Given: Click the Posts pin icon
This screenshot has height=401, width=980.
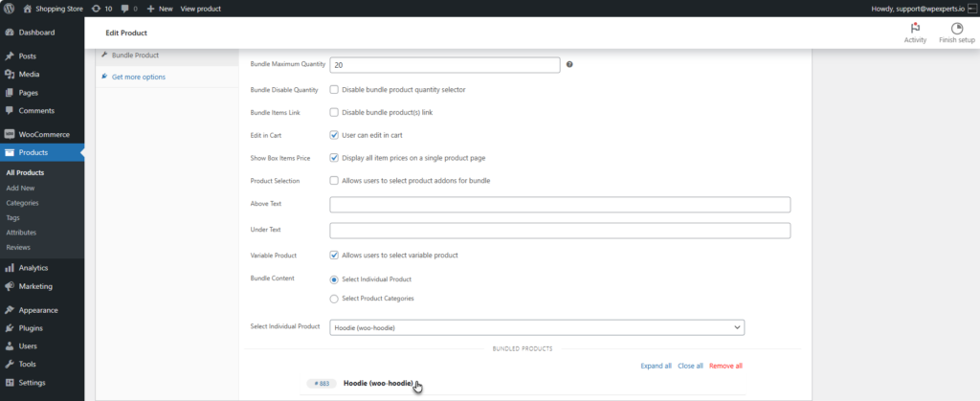Looking at the screenshot, I should (x=10, y=56).
